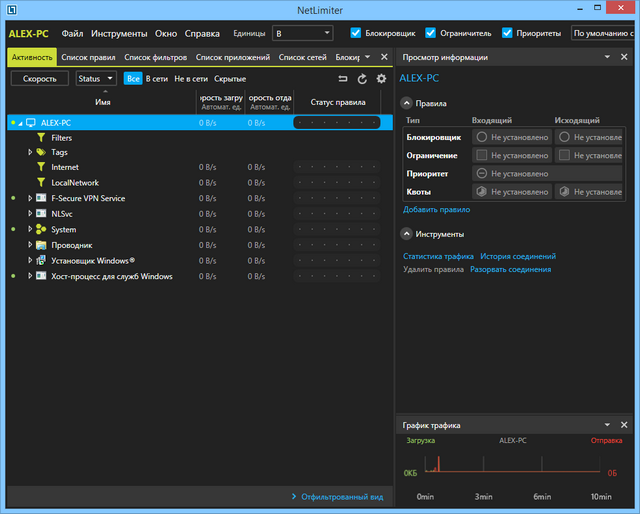Click the Установщик Windows icon
Image resolution: width=640 pixels, height=514 pixels.
coord(41,260)
